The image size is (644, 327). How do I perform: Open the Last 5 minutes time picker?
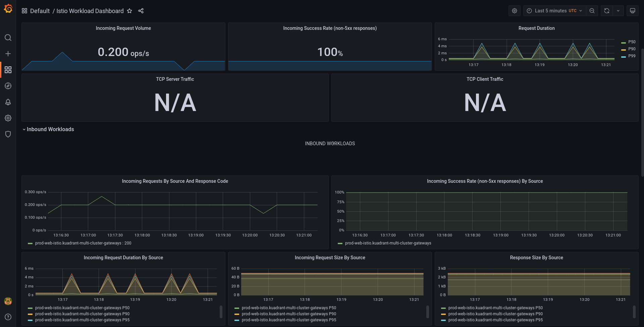point(554,11)
